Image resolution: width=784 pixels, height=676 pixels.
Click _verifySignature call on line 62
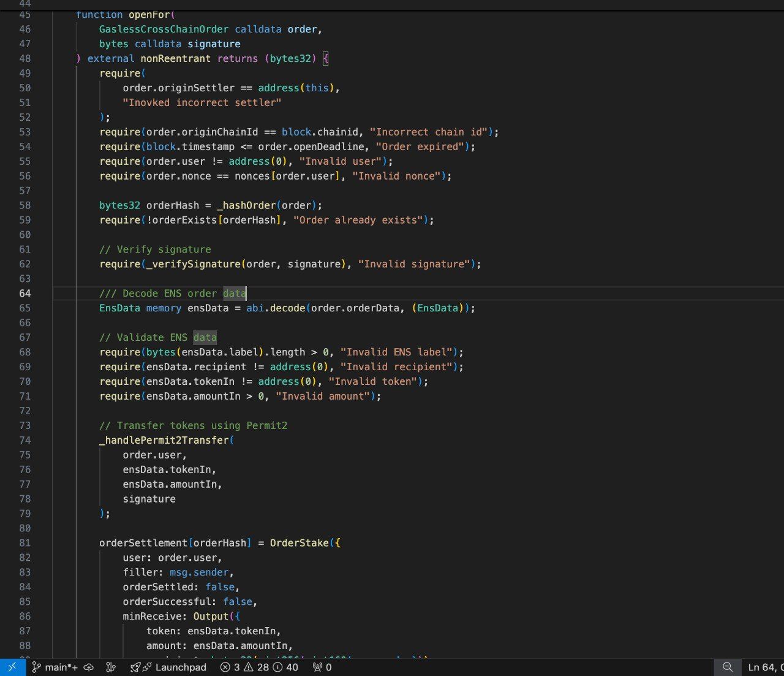click(x=193, y=264)
